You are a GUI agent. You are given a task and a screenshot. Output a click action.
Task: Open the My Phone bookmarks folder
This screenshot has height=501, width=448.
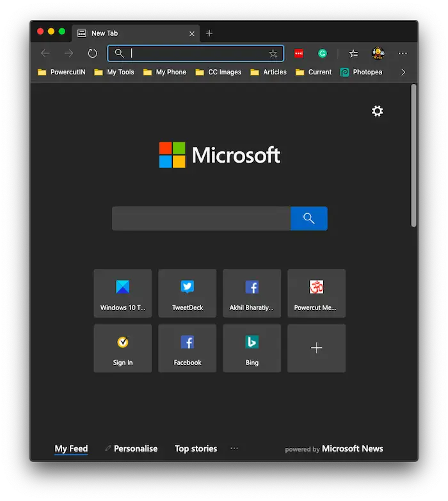164,72
